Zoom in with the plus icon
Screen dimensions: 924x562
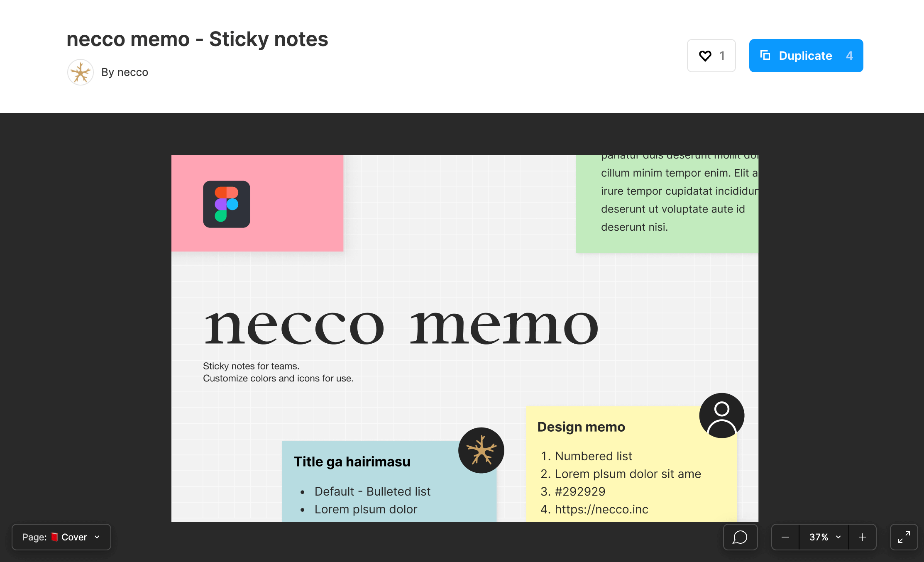coord(863,537)
